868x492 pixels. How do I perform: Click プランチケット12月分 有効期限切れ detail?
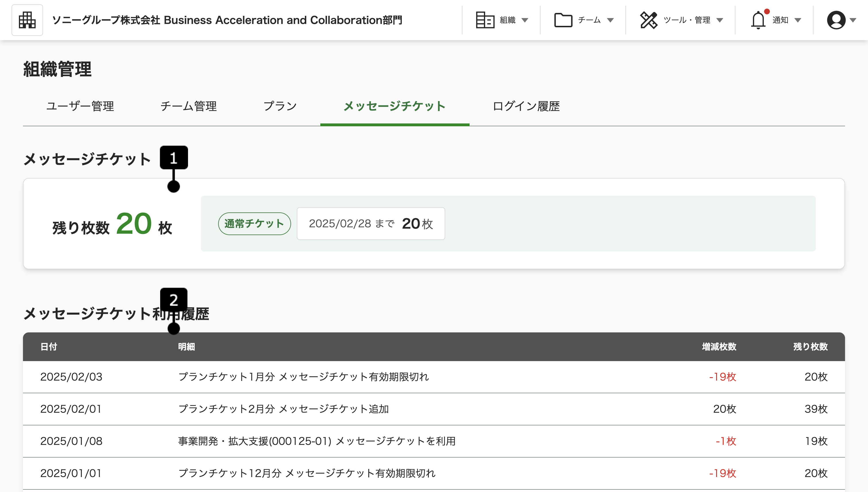coord(307,473)
